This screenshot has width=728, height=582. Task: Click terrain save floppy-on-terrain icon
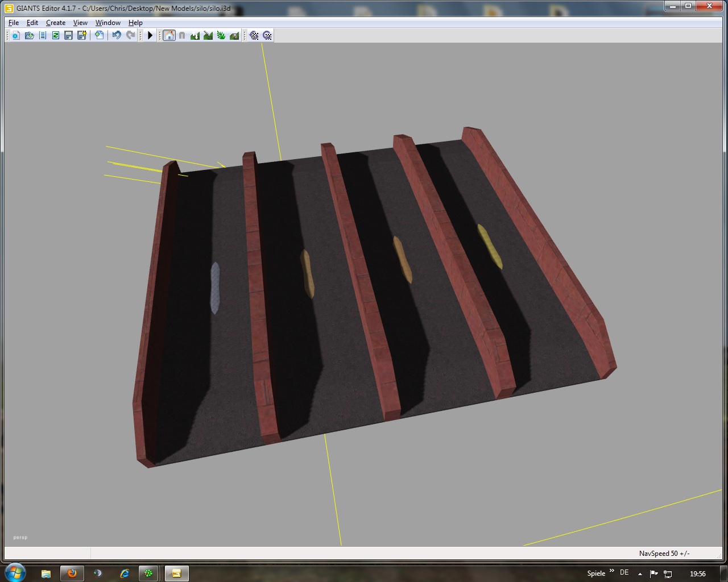(234, 35)
